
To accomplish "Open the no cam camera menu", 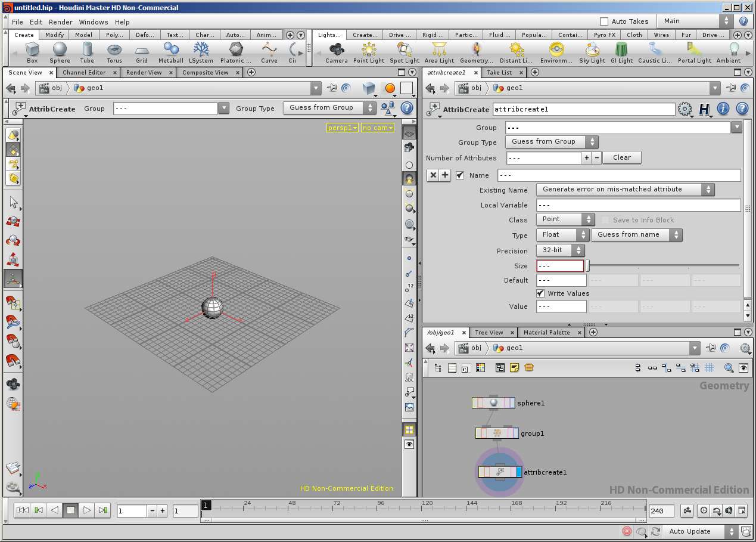I will point(378,128).
